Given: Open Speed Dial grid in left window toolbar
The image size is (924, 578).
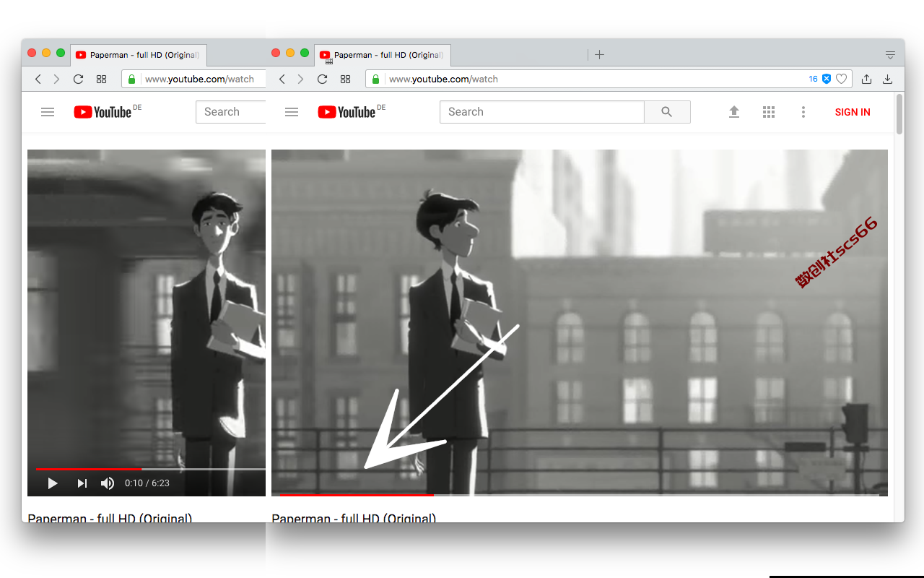Looking at the screenshot, I should [101, 79].
